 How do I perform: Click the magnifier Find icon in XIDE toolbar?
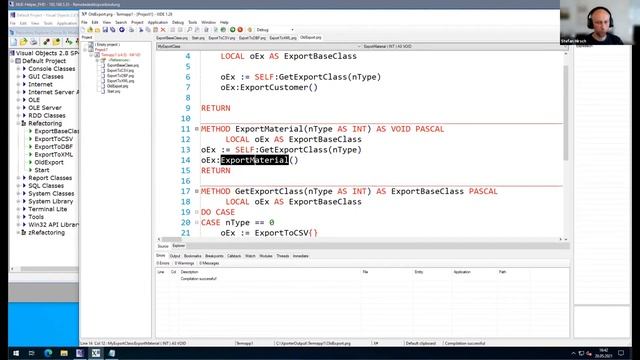(x=189, y=30)
